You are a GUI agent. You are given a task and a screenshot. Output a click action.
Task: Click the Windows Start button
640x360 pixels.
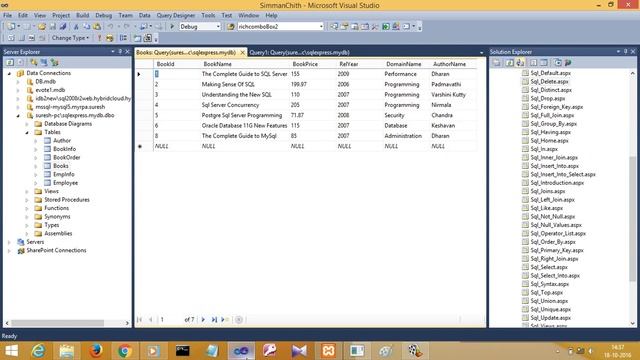click(11, 351)
